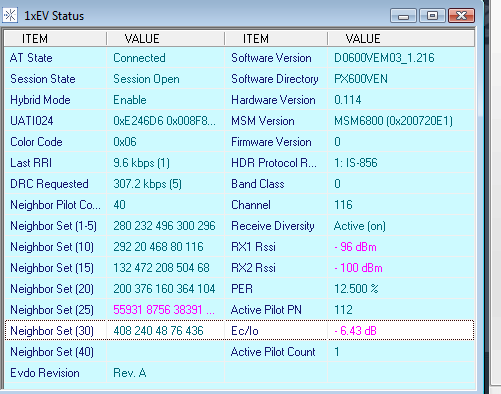Select the MSM Version label
The width and height of the screenshot is (501, 394).
point(263,121)
